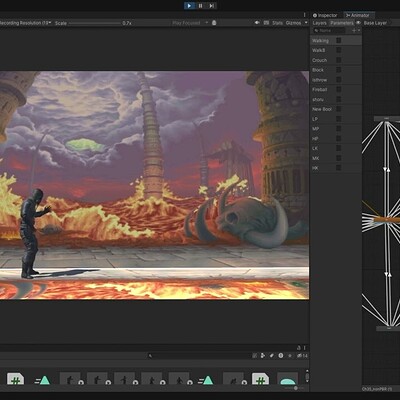Click the bottom state node in Animator graph
Screen dimensions: 400x400
pos(388,328)
